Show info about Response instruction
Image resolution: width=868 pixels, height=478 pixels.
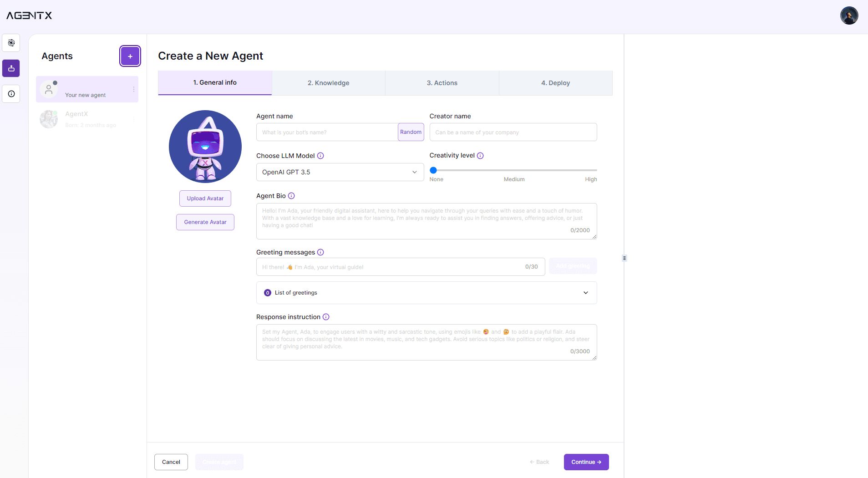point(326,317)
